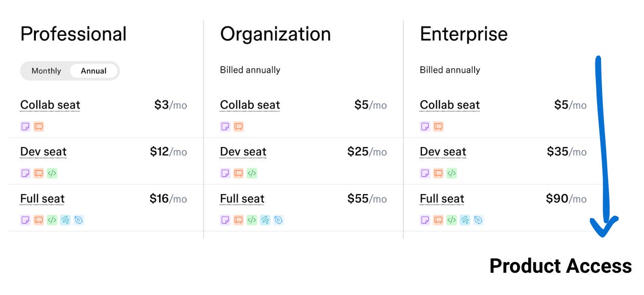Screen dimensions: 644x295
Task: Open Enterprise Collab seat link
Action: [449, 105]
